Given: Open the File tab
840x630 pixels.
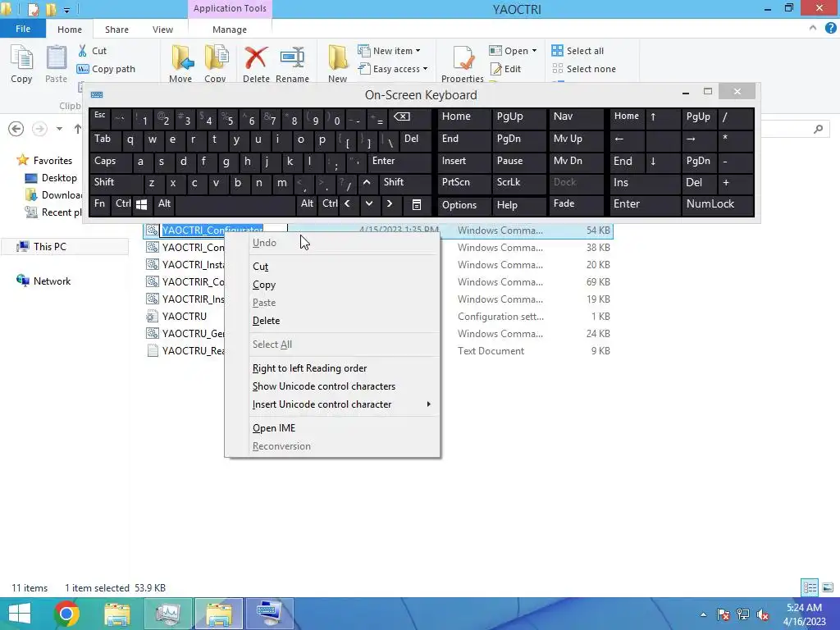Looking at the screenshot, I should pos(23,29).
